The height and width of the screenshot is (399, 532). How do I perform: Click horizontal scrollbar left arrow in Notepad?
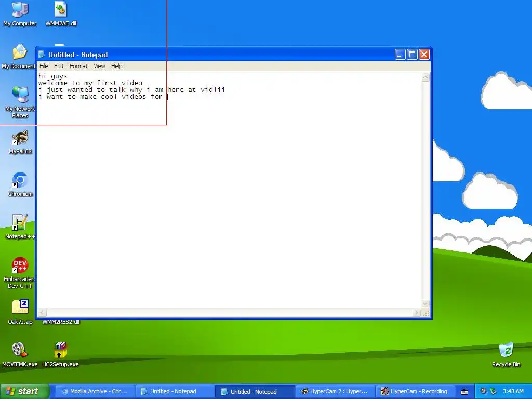click(x=42, y=312)
